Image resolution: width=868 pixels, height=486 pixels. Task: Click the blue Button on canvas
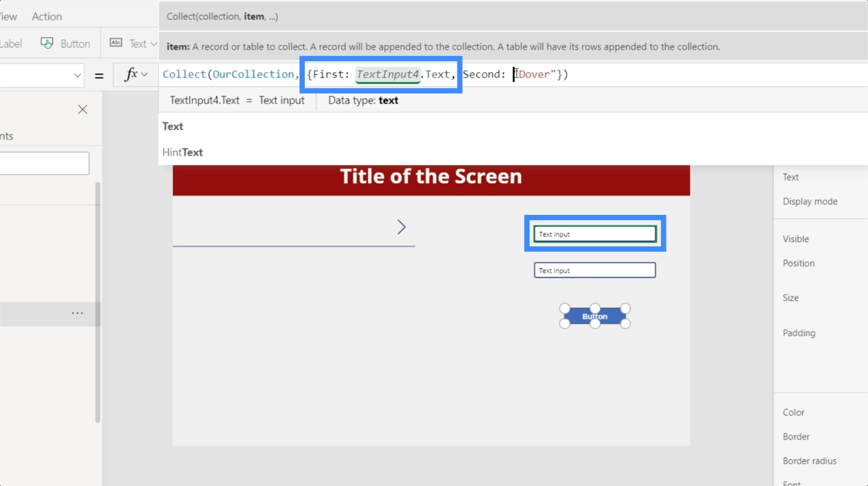pyautogui.click(x=595, y=316)
